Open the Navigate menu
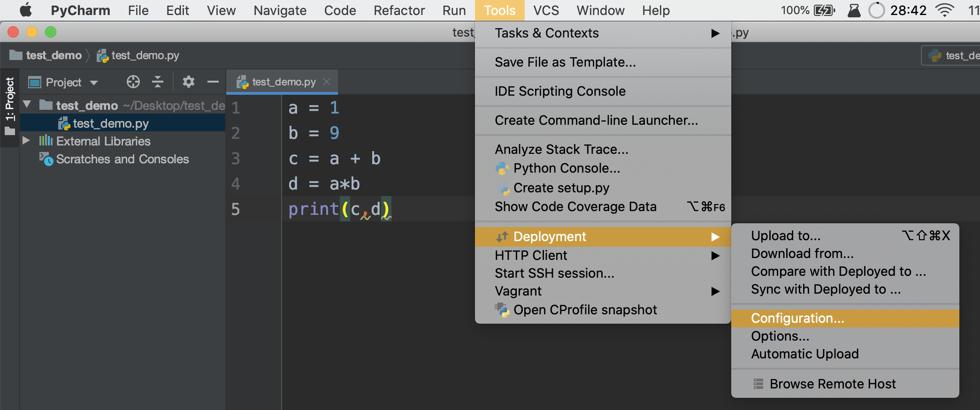The image size is (980, 410). (280, 10)
